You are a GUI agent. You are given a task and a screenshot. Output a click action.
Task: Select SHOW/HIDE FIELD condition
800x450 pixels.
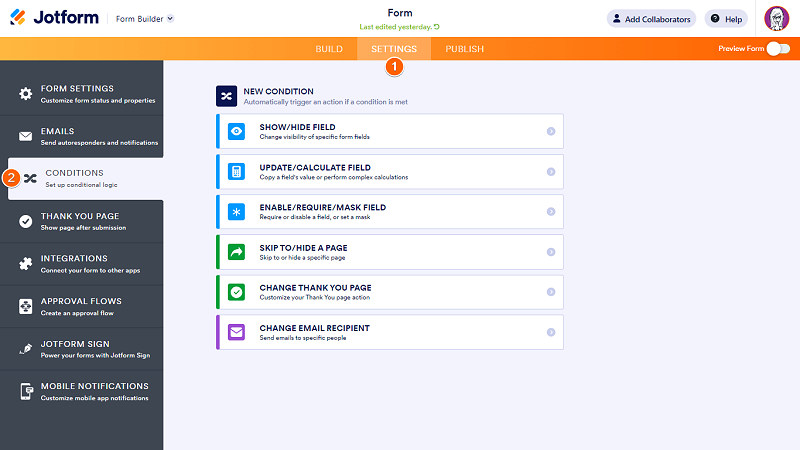pyautogui.click(x=390, y=131)
